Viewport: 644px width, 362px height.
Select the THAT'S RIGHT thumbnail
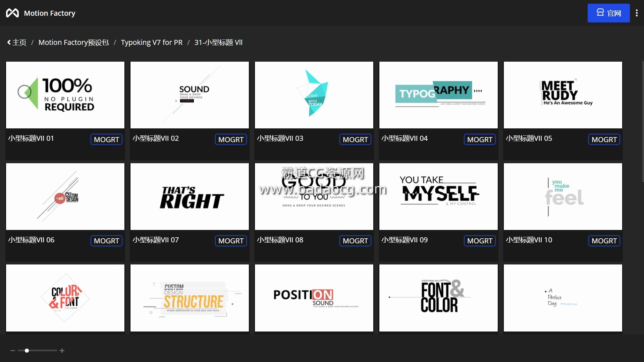point(190,196)
